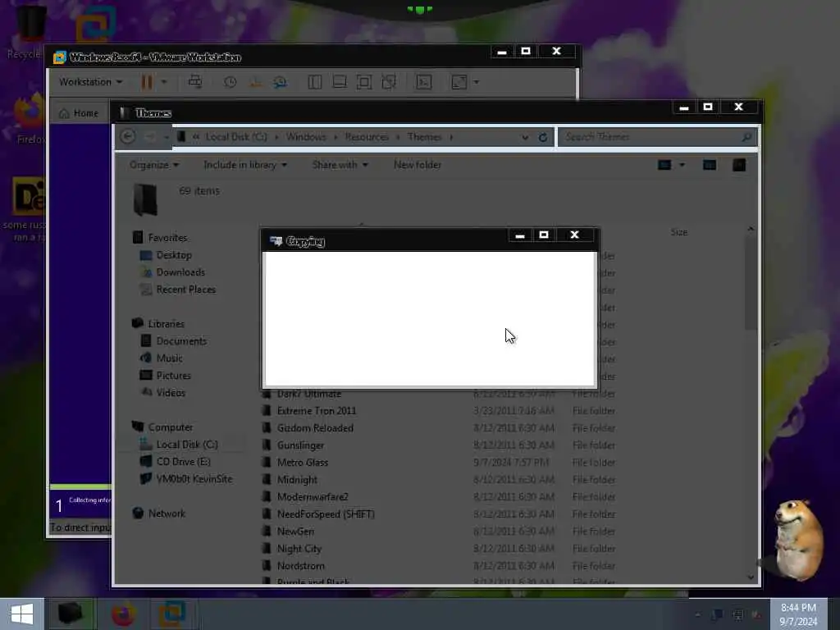Click the Size column header

678,232
